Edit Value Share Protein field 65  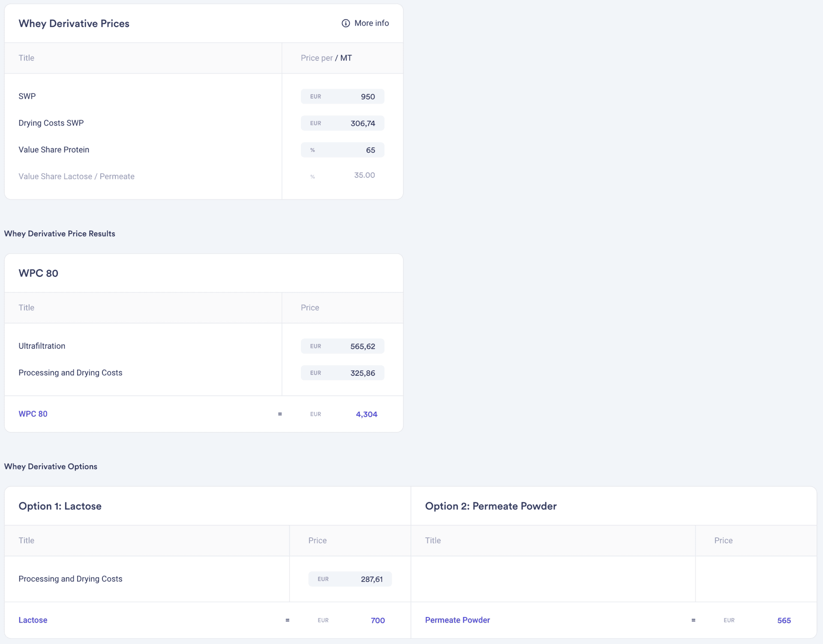(x=342, y=150)
